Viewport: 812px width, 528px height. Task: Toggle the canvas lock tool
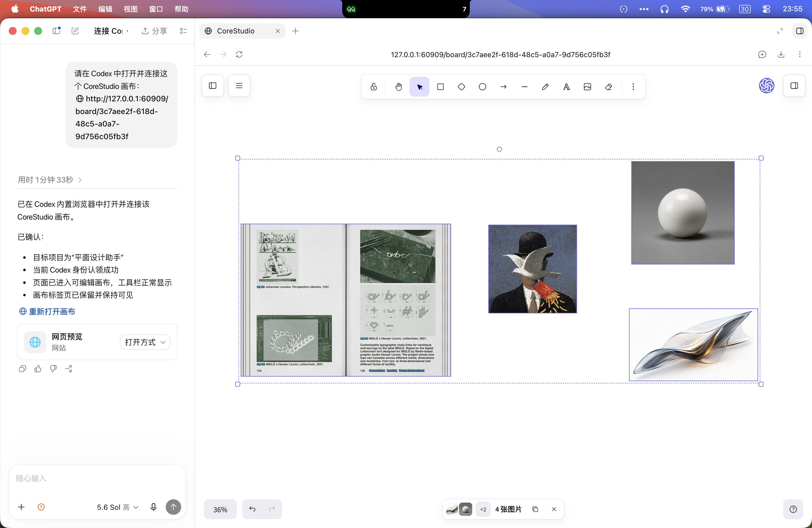click(374, 87)
